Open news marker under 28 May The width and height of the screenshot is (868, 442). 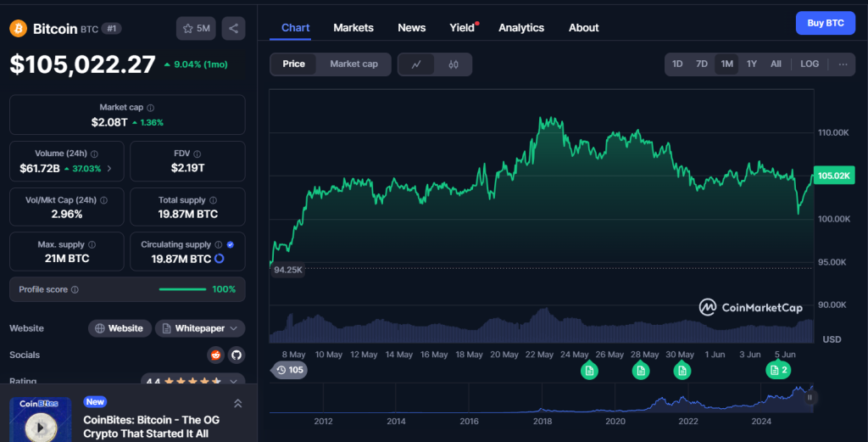[x=641, y=371]
